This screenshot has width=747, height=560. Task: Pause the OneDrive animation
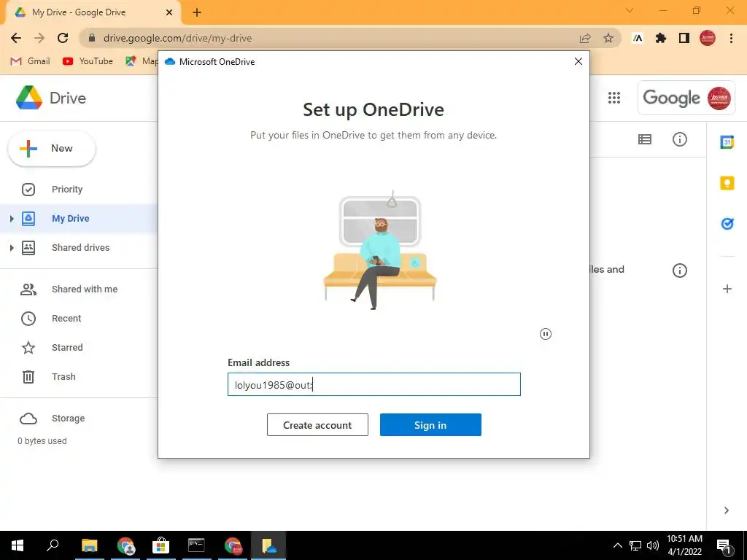click(546, 334)
